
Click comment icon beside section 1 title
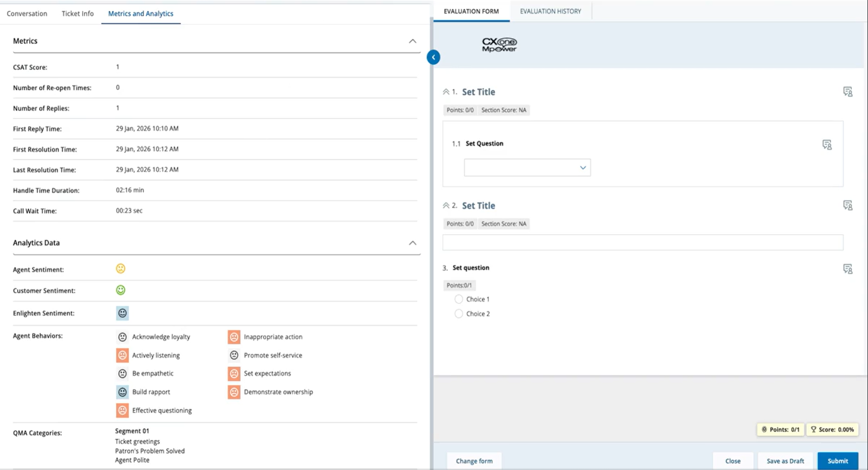click(847, 92)
